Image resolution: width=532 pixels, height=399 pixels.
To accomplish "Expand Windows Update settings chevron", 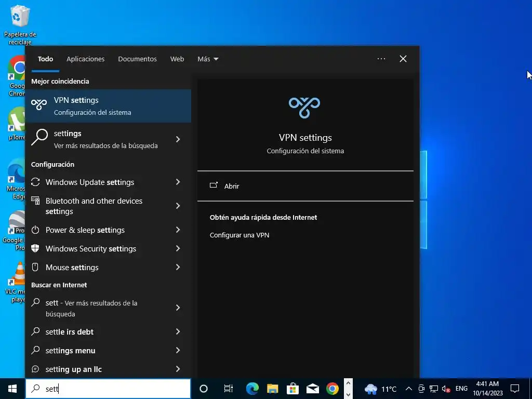I will tap(178, 182).
